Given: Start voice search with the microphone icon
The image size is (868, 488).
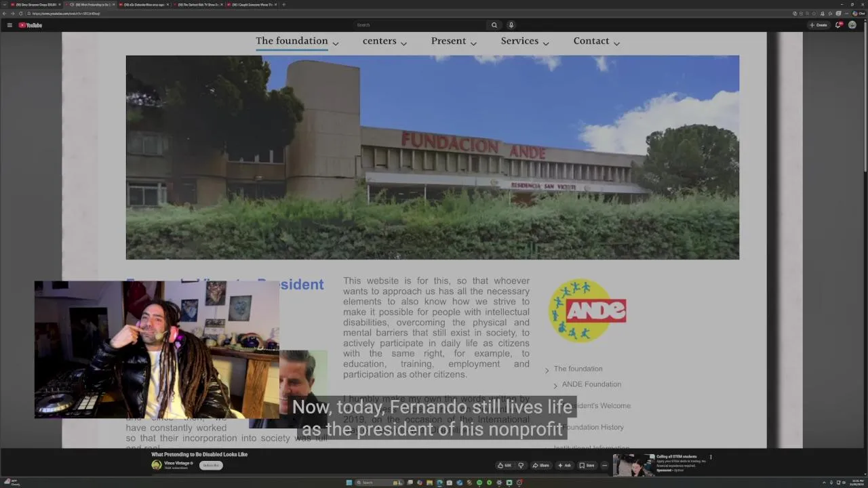Looking at the screenshot, I should click(511, 25).
